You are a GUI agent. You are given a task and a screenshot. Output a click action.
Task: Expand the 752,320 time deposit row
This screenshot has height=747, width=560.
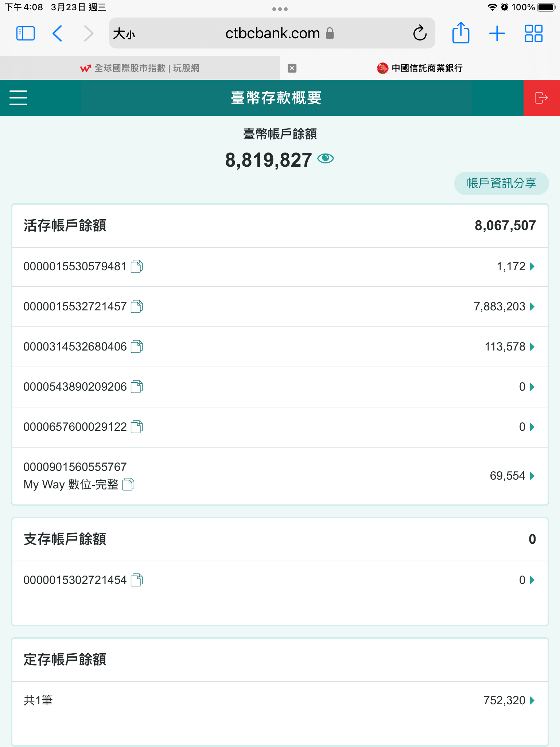point(532,700)
